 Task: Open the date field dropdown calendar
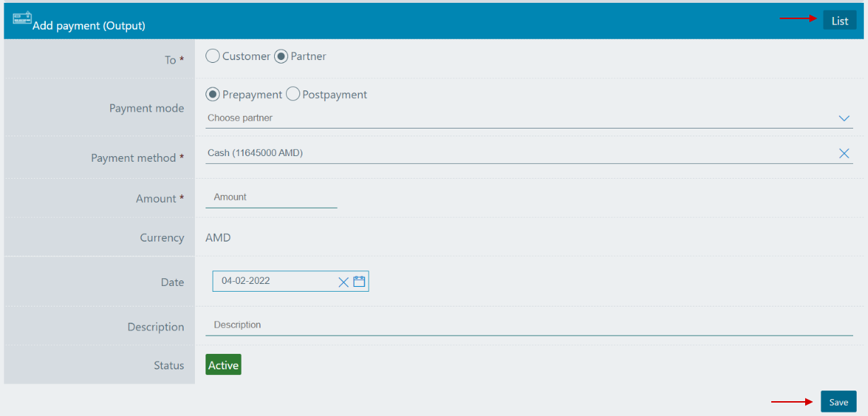coord(359,281)
